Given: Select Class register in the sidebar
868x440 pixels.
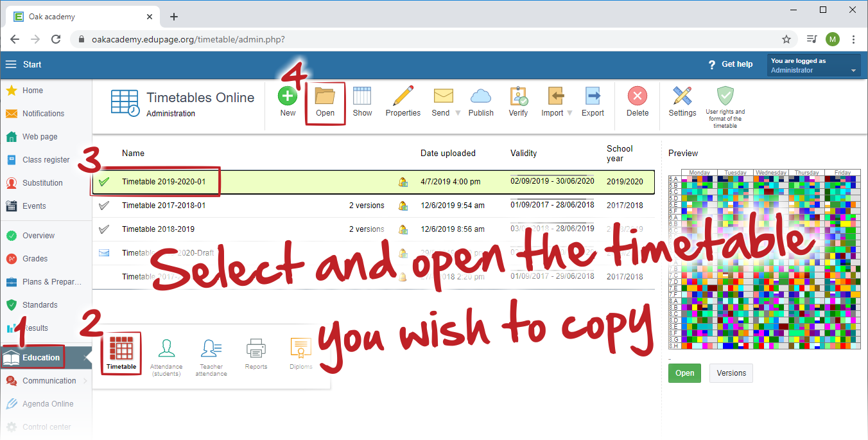Looking at the screenshot, I should (x=46, y=160).
